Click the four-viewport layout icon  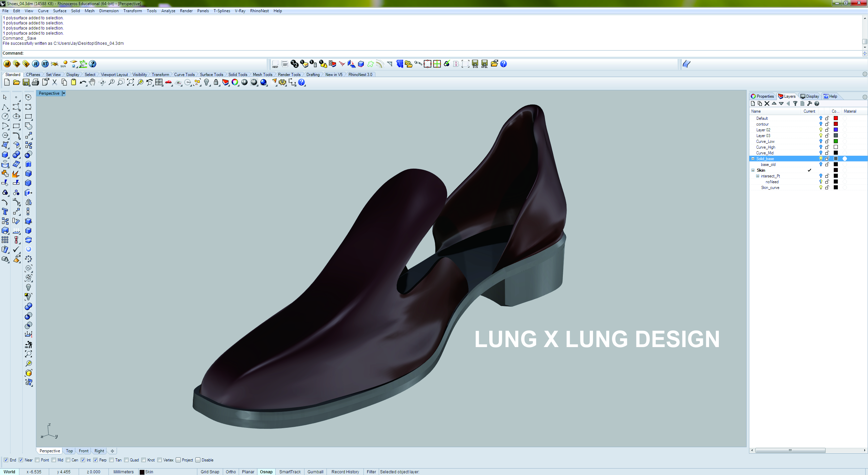[x=159, y=82]
